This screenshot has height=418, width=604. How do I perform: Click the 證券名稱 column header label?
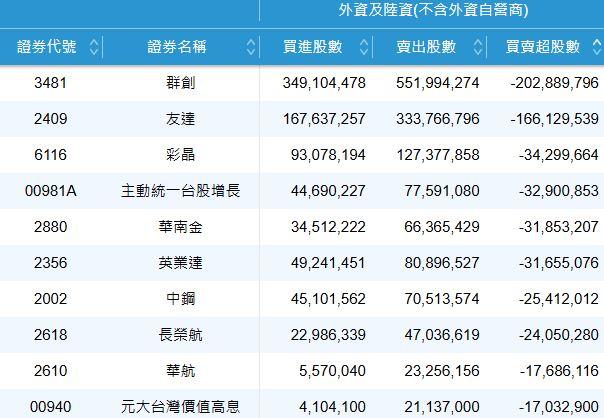click(177, 47)
